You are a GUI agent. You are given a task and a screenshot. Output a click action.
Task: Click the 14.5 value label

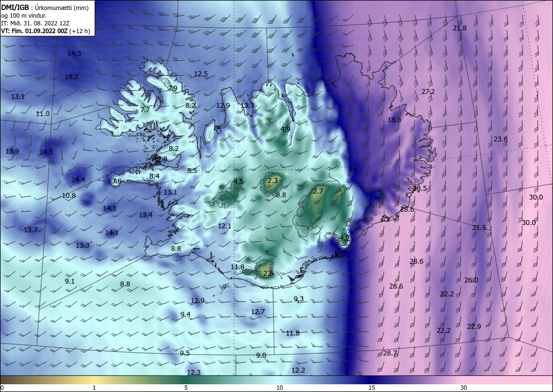pyautogui.click(x=46, y=152)
